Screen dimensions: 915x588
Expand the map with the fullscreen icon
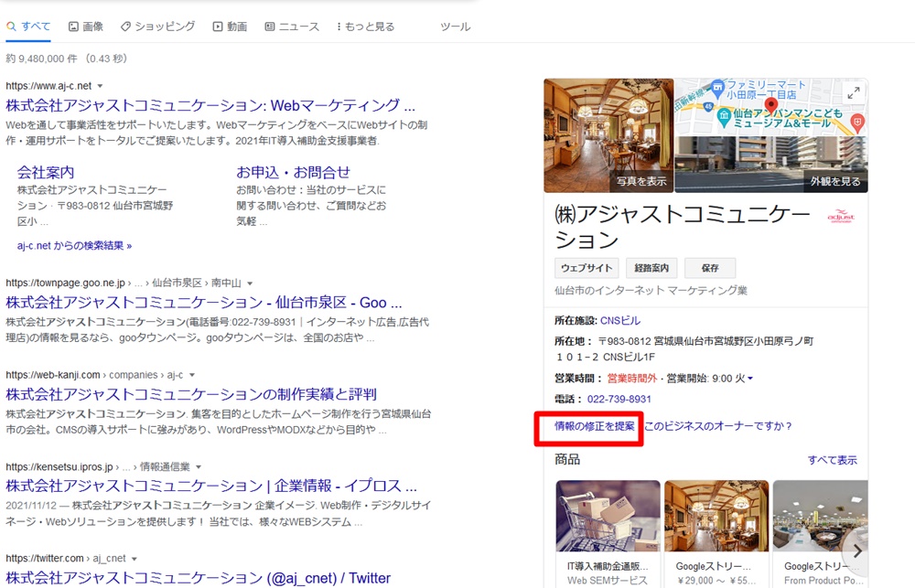point(854,92)
